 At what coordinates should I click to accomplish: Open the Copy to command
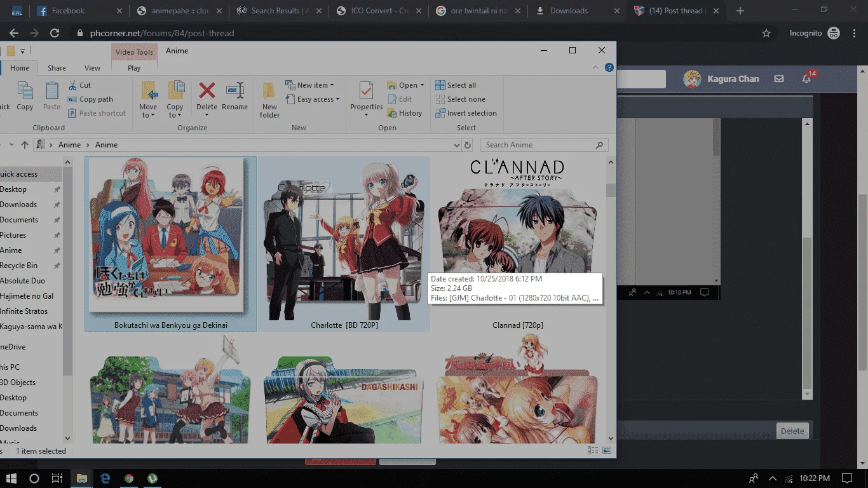(175, 100)
